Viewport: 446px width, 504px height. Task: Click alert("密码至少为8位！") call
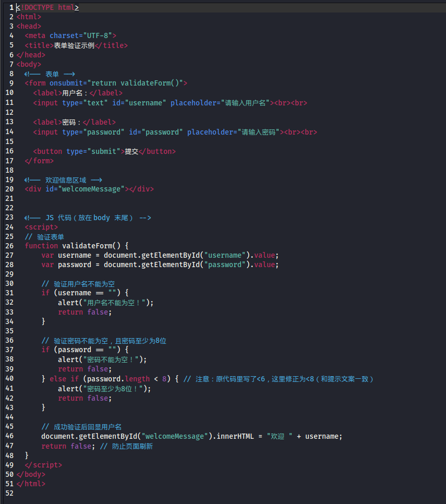104,389
